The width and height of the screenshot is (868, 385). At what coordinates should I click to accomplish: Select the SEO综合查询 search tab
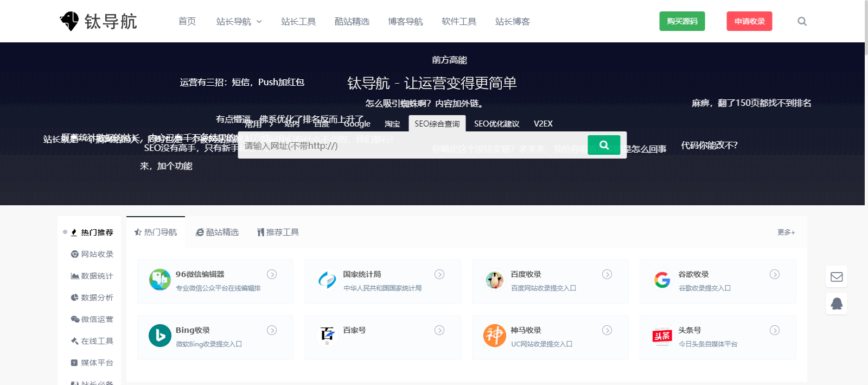[x=437, y=123]
